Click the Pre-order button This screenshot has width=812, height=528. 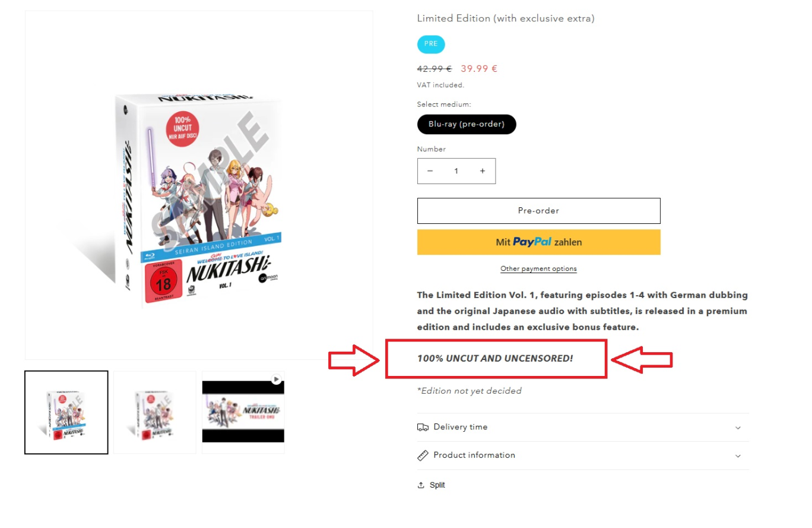click(x=538, y=211)
